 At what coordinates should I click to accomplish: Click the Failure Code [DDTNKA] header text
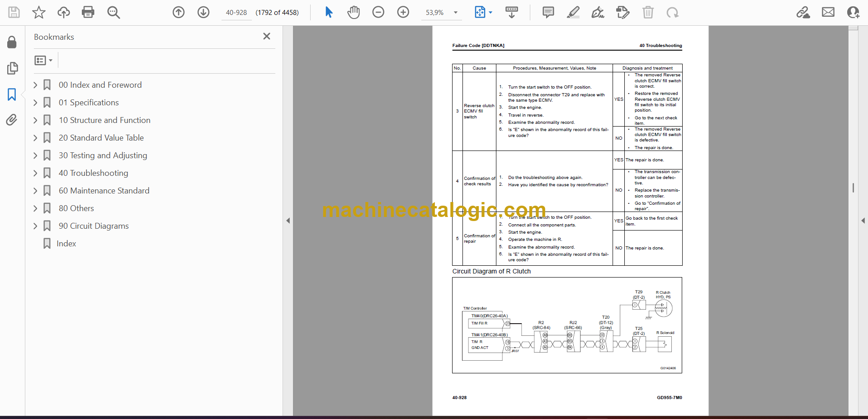point(478,45)
